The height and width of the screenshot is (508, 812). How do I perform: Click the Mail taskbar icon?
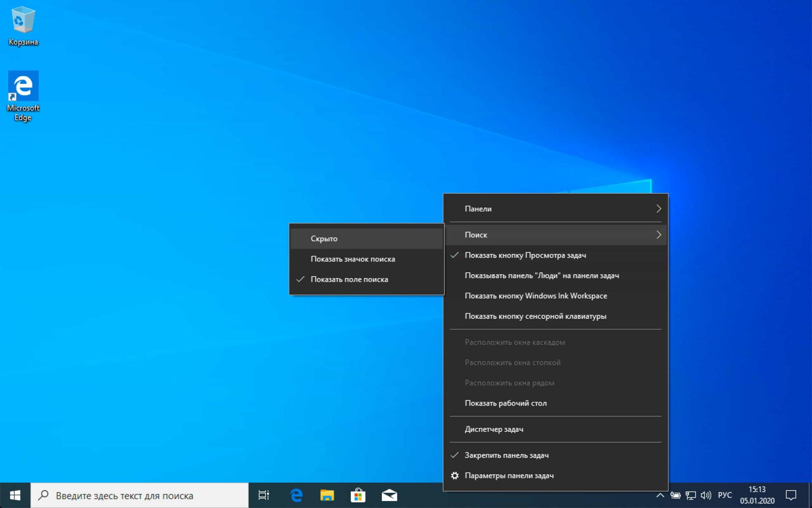[x=389, y=495]
